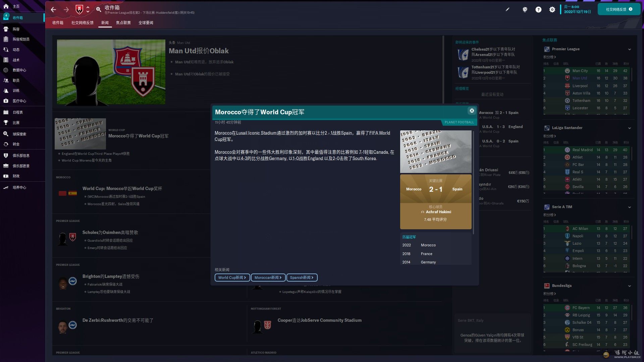The image size is (644, 362).
Task: Open the help question mark icon
Action: pyautogui.click(x=538, y=9)
